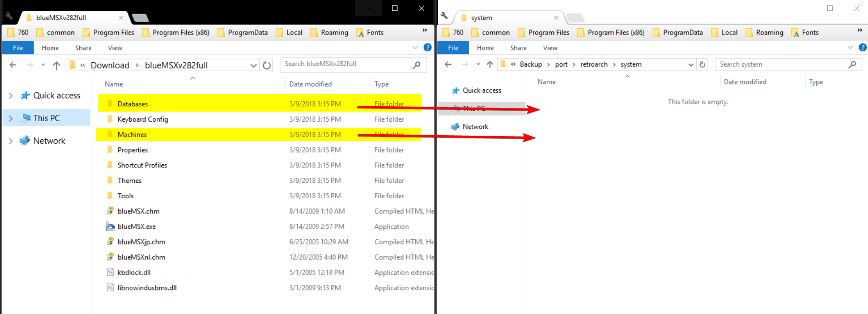Select Network in the right window's navigation pane

(475, 127)
